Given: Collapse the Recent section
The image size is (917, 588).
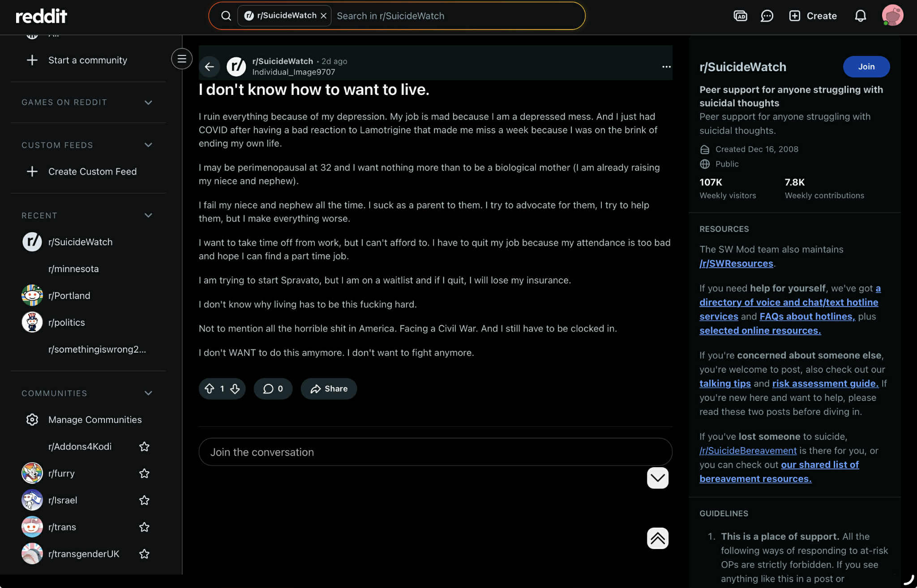Looking at the screenshot, I should point(148,215).
